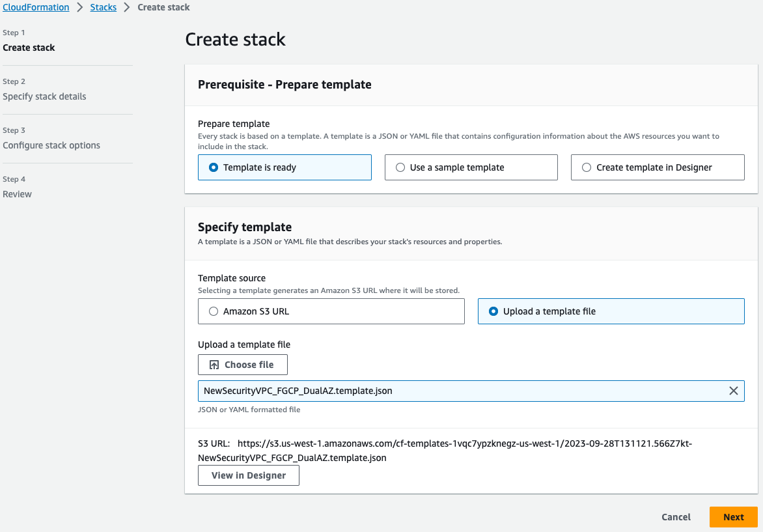
Task: Click the upload icon on the Choose file button
Action: click(x=214, y=365)
